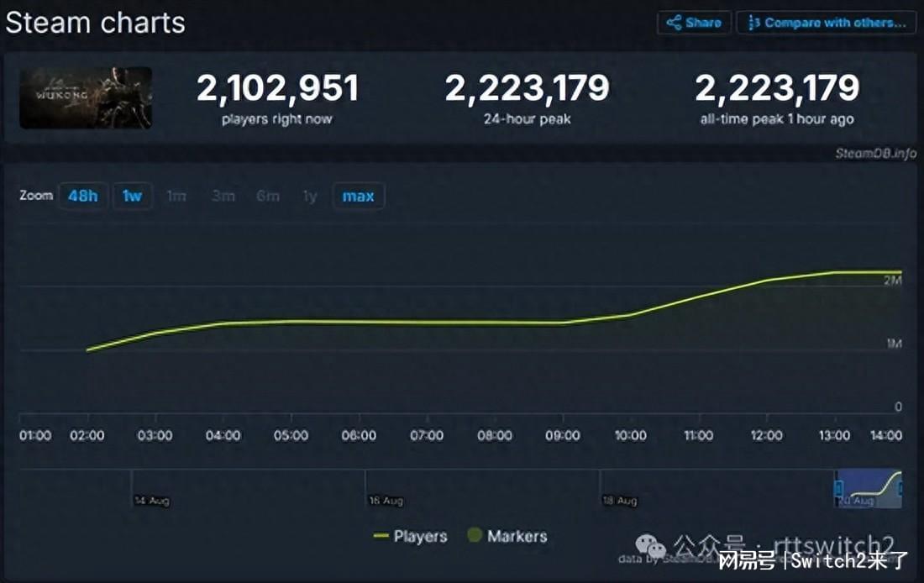
Task: Select the 3m zoom range
Action: click(223, 197)
